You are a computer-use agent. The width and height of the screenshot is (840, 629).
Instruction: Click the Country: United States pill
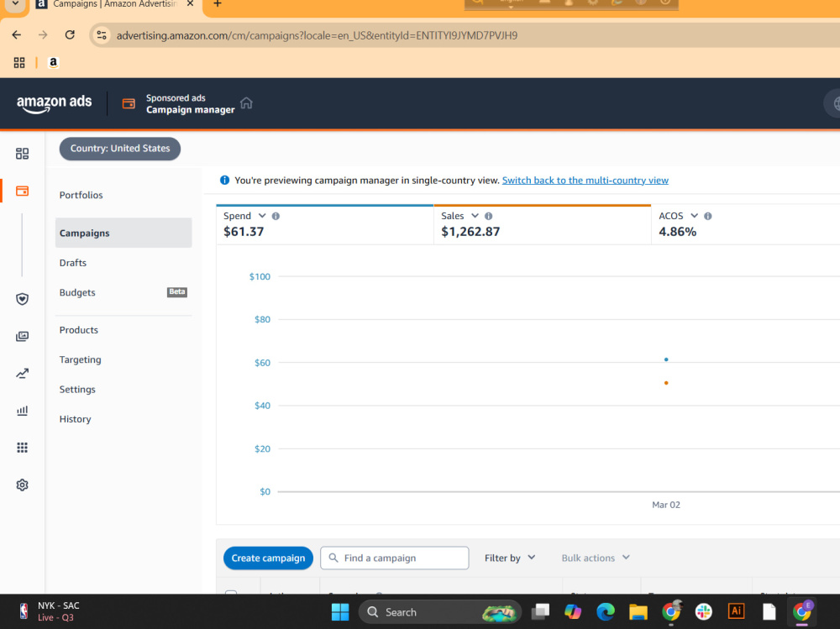pyautogui.click(x=120, y=149)
